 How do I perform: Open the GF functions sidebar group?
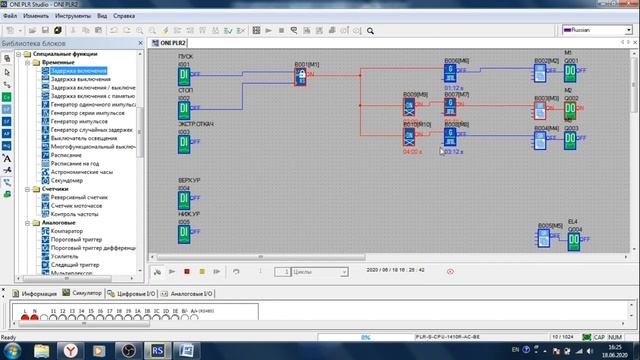pyautogui.click(x=7, y=109)
